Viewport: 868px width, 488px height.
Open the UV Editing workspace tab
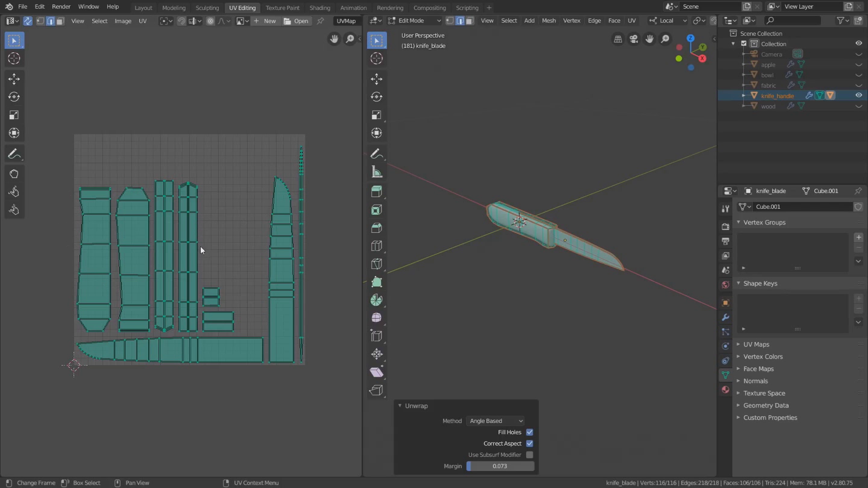coord(242,8)
